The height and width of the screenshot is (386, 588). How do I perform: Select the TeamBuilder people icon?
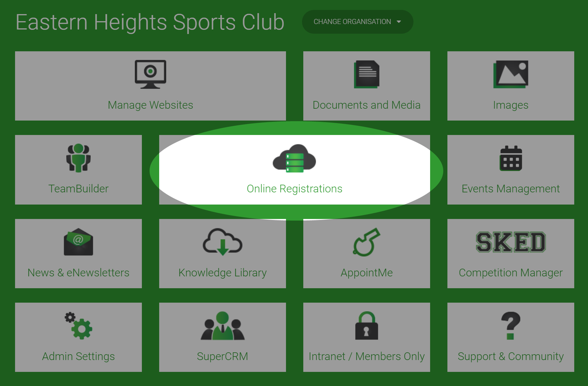(78, 158)
